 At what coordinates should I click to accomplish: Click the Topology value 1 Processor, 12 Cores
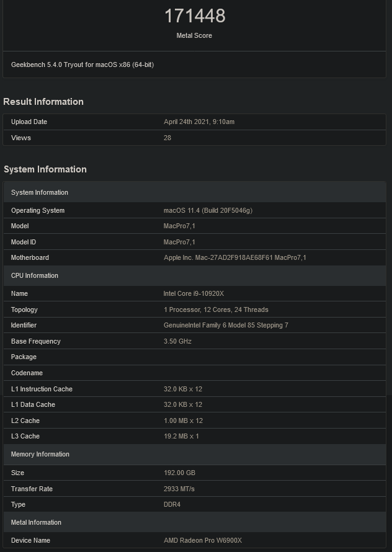pyautogui.click(x=216, y=309)
